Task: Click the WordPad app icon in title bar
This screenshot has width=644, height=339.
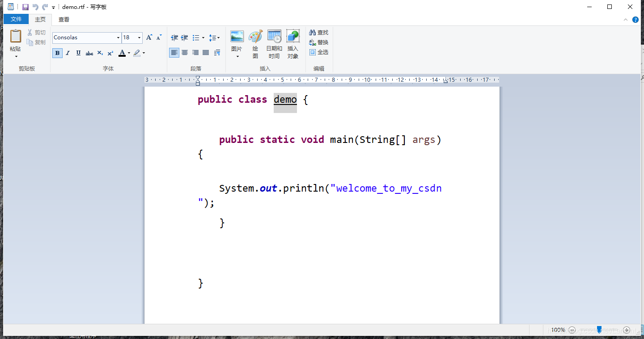Action: 11,7
